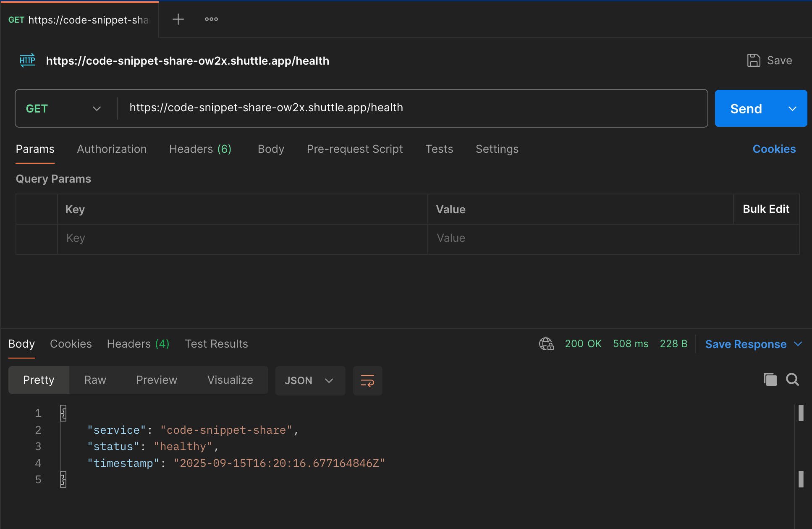Open the Cookies manager
812x529 pixels.
pyautogui.click(x=774, y=149)
